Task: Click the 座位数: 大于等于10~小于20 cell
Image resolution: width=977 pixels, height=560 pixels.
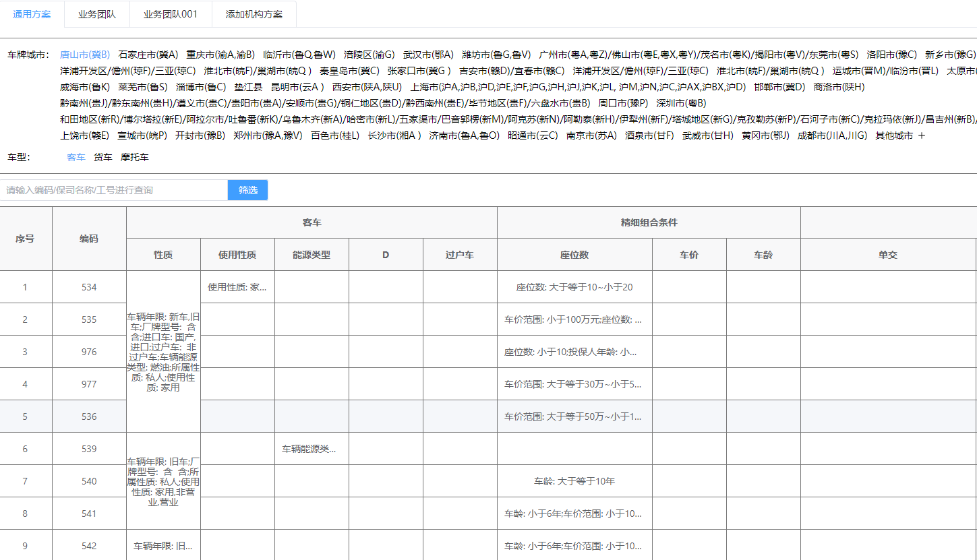Action: coord(574,287)
